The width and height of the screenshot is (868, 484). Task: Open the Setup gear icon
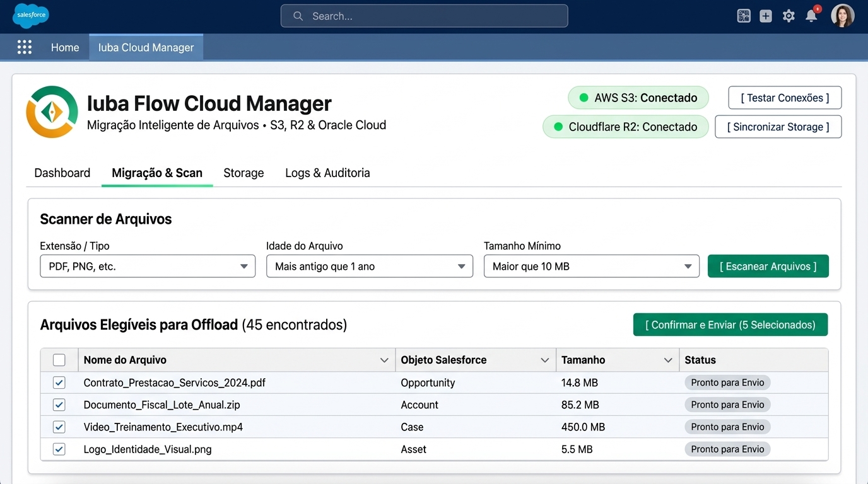click(x=789, y=16)
